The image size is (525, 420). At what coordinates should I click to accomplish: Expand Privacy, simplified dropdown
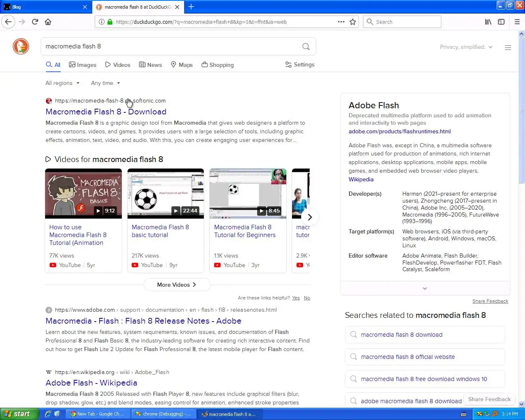point(466,47)
